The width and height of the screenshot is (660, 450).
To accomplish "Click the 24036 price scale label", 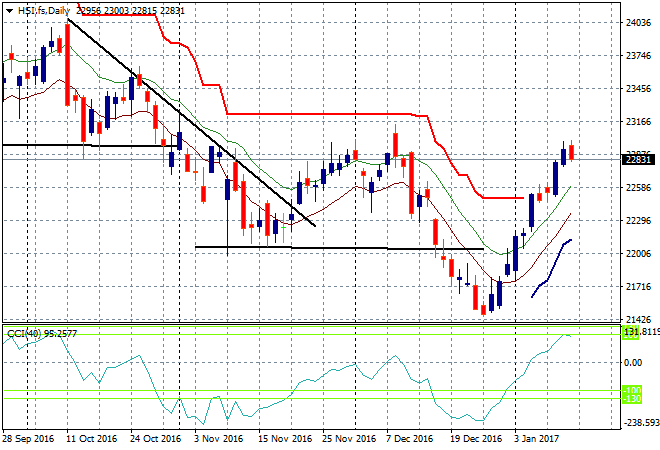I will click(639, 23).
